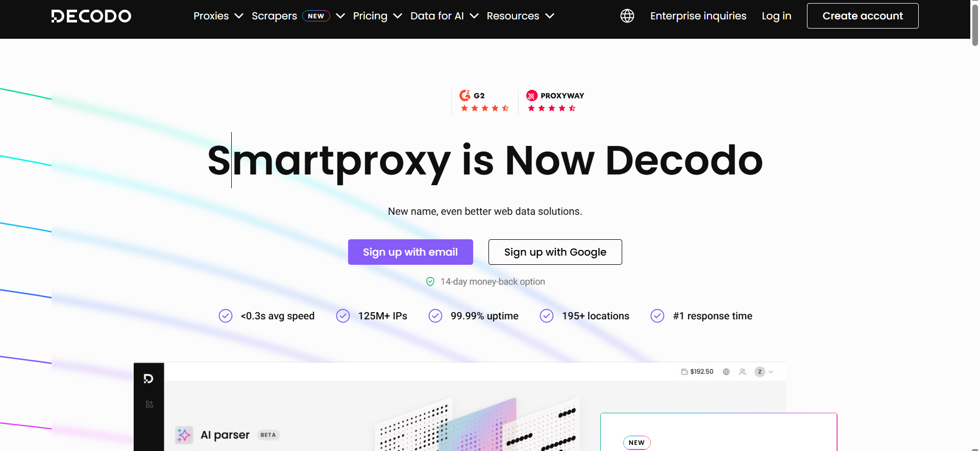Click the AI parser sparkle icon
This screenshot has width=980, height=451.
tap(184, 435)
